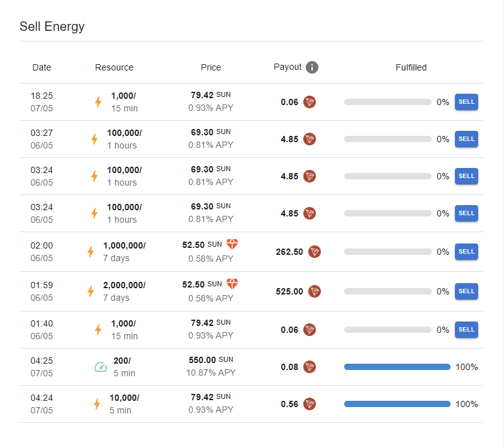Click lightning icon for the 10,000 energy order
Image resolution: width=504 pixels, height=448 pixels.
[97, 404]
